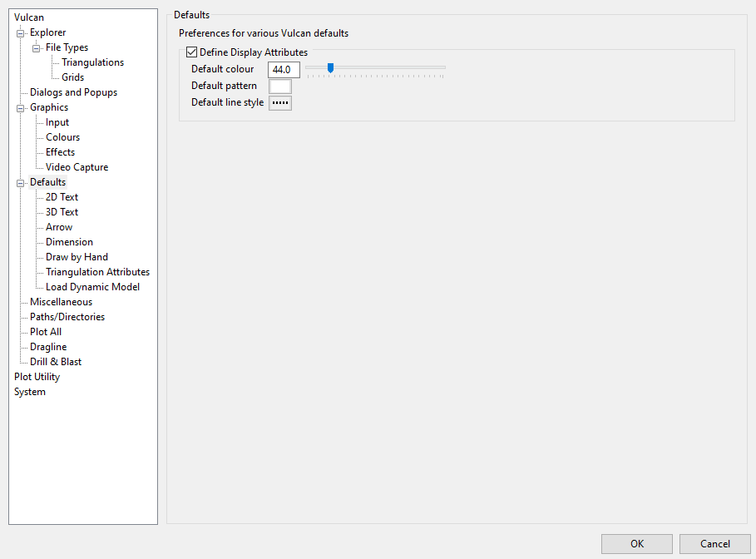Open the Triangulations preferences page
Screen dimensions: 756x559
tap(92, 62)
